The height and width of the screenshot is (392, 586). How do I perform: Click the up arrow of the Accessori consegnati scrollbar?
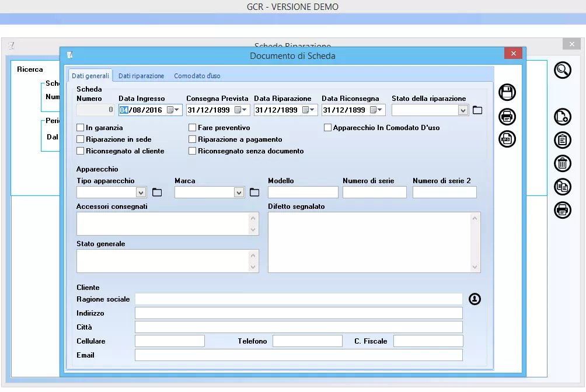point(253,218)
